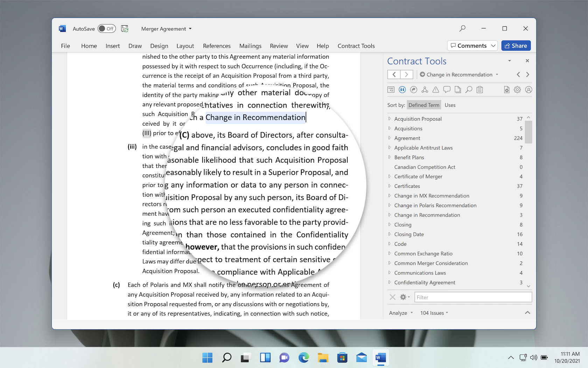Open the outline list icon in Contract Tools
The height and width of the screenshot is (368, 588).
391,90
